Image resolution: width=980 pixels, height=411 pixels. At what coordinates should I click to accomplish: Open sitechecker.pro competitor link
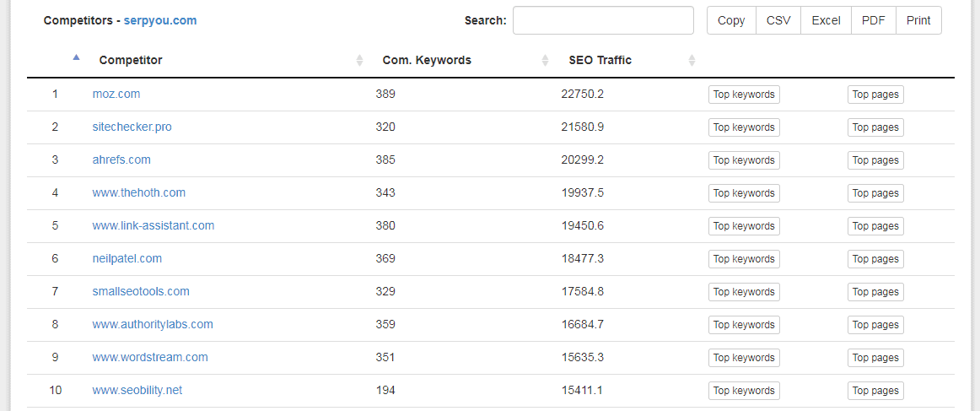click(x=132, y=127)
